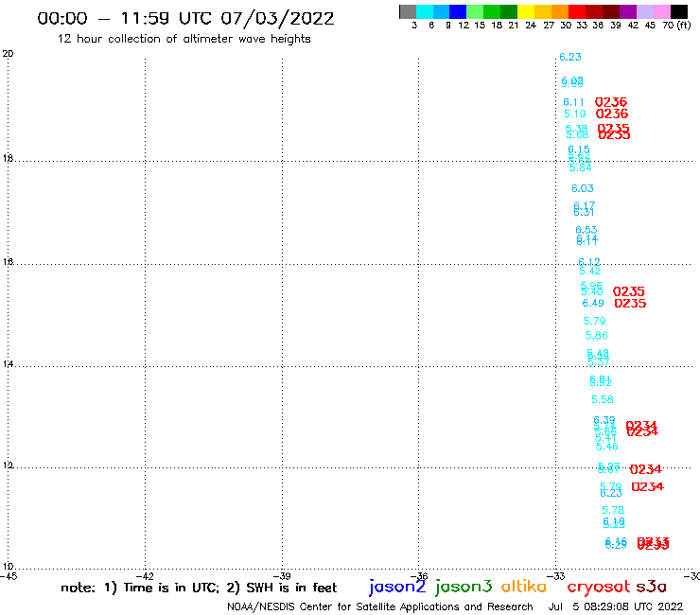Click the -33 longitude axis label
The height and width of the screenshot is (615, 700).
click(x=556, y=576)
